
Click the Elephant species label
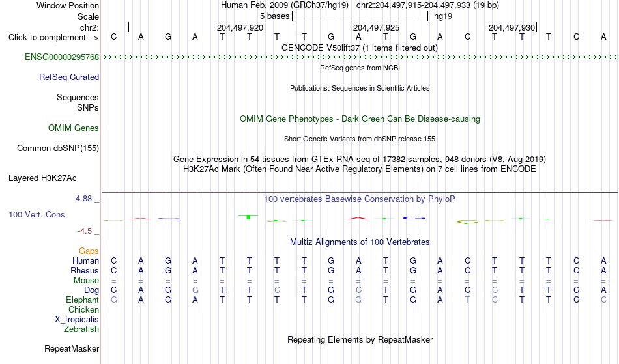83,300
